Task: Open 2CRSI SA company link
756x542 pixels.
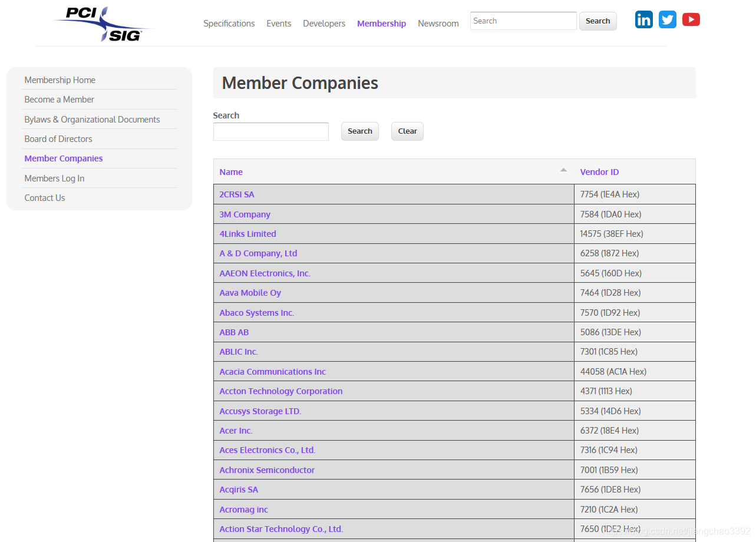Action: (237, 194)
